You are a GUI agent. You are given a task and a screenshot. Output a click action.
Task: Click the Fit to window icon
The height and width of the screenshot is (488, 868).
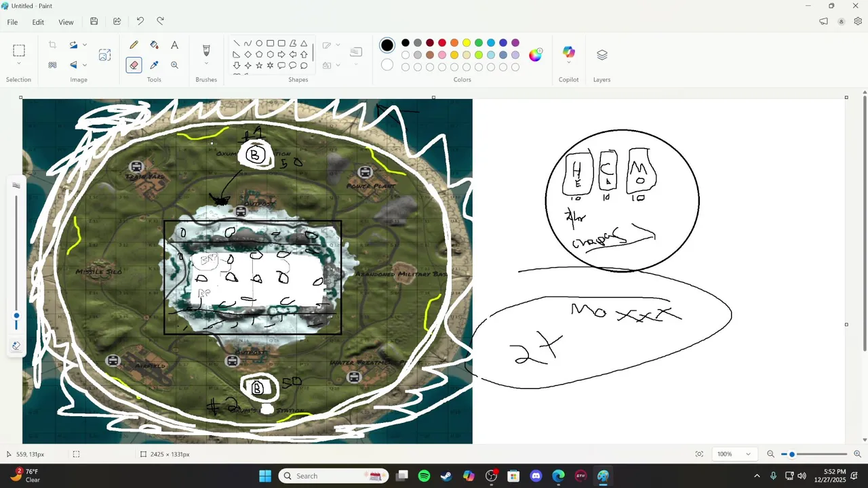click(699, 454)
